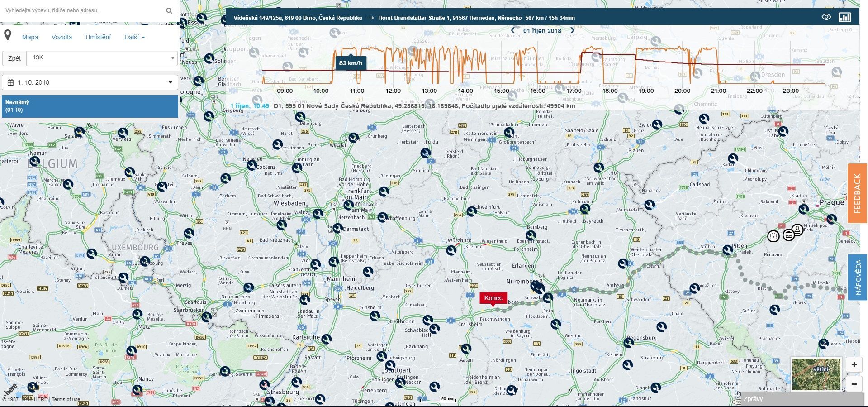Open the Terms of use link

coord(66,399)
